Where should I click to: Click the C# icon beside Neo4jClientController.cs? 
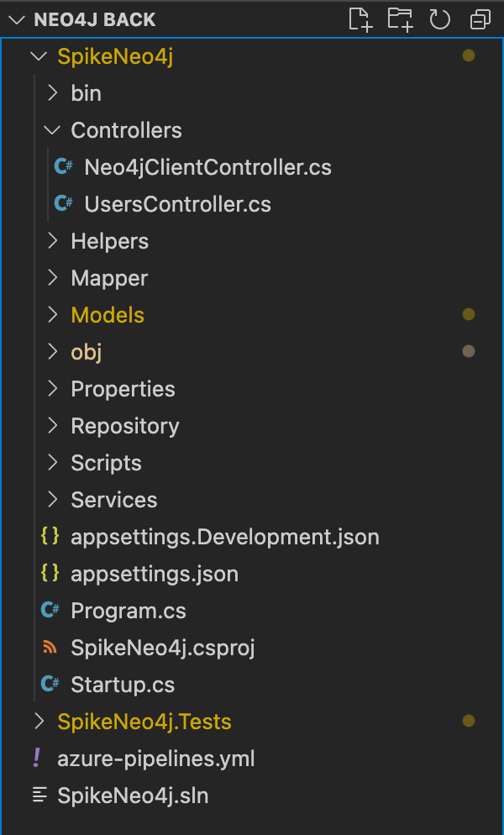point(63,167)
